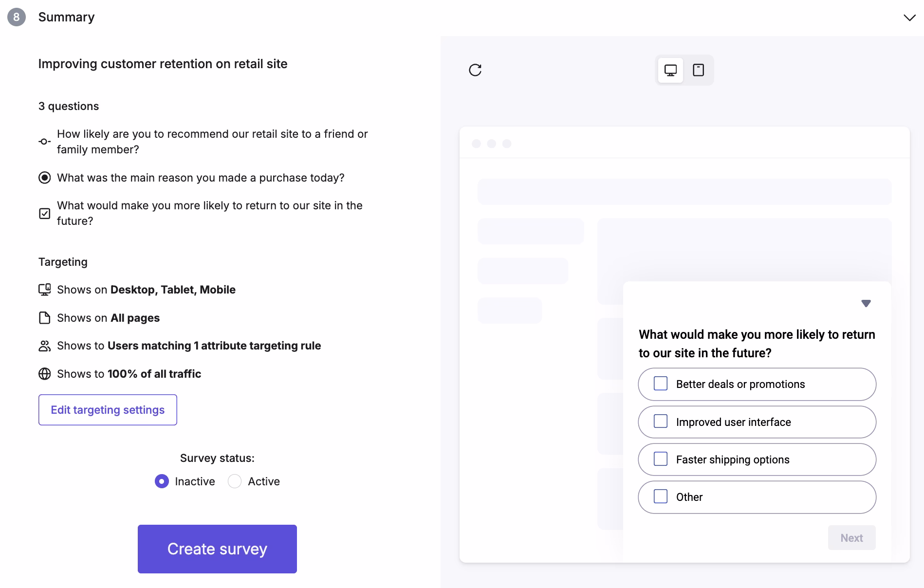Click the step 8 number badge

[x=17, y=18]
